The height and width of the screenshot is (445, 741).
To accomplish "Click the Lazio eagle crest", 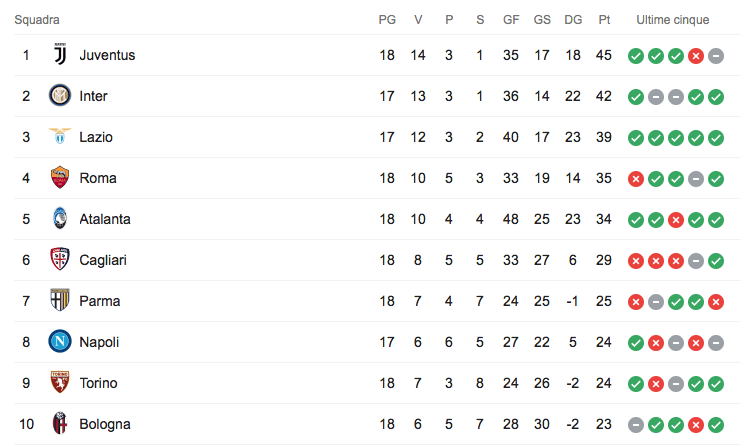I will click(59, 137).
